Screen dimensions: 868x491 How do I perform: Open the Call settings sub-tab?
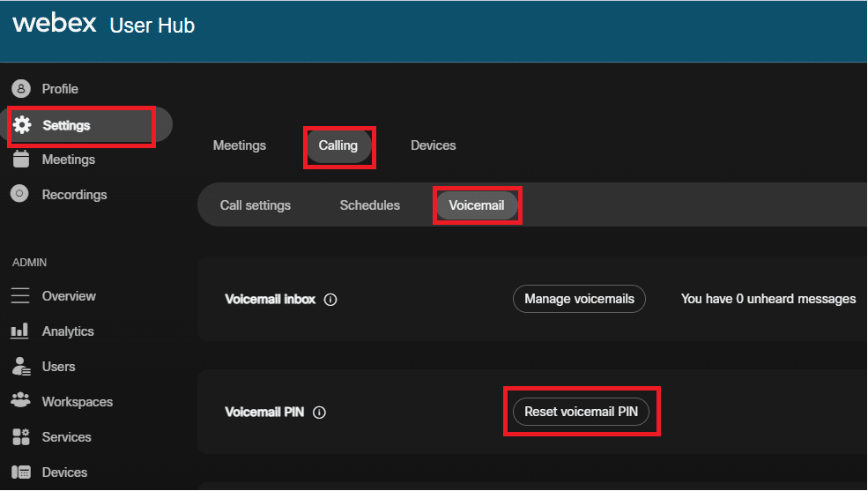coord(256,205)
